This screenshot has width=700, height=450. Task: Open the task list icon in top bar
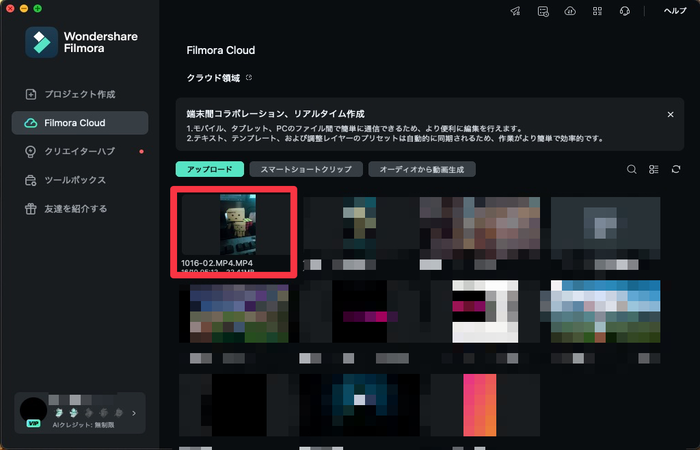[543, 11]
